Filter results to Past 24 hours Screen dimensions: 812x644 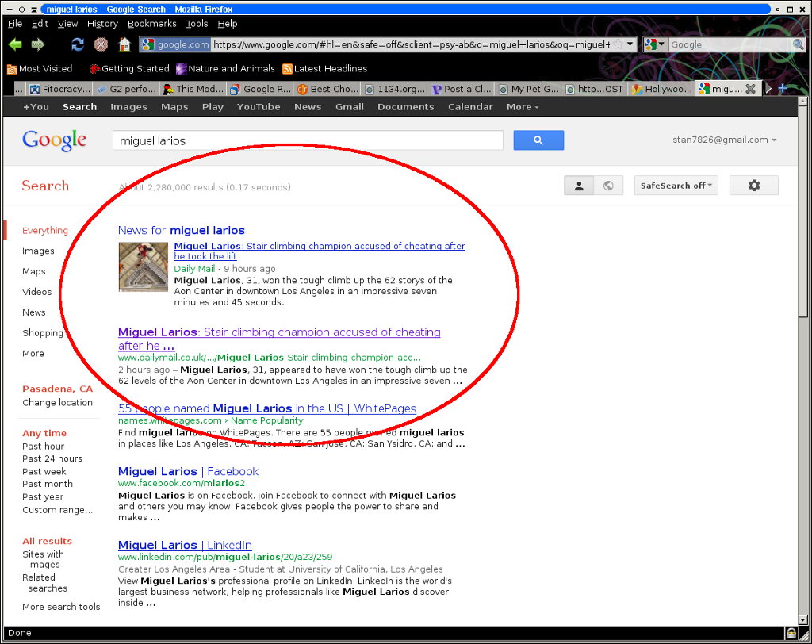(x=52, y=458)
